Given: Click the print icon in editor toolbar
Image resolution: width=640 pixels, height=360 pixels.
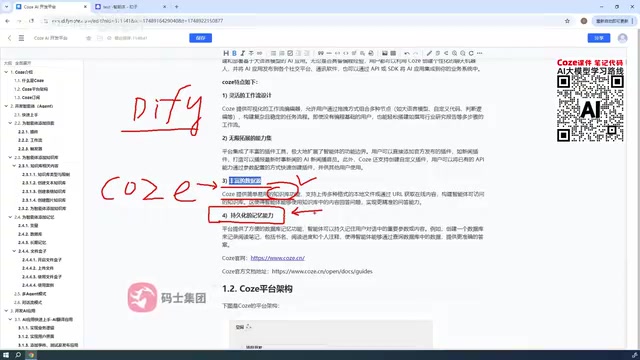Looking at the screenshot, I should (371, 53).
